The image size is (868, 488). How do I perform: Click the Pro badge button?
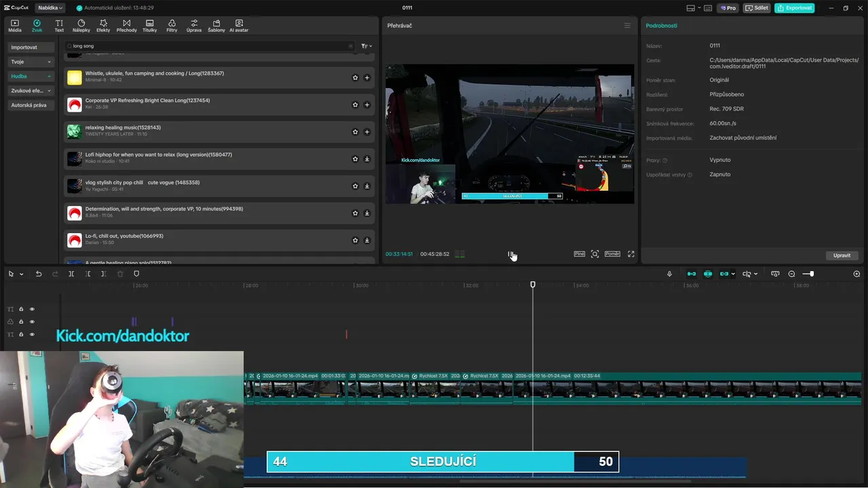(x=728, y=8)
